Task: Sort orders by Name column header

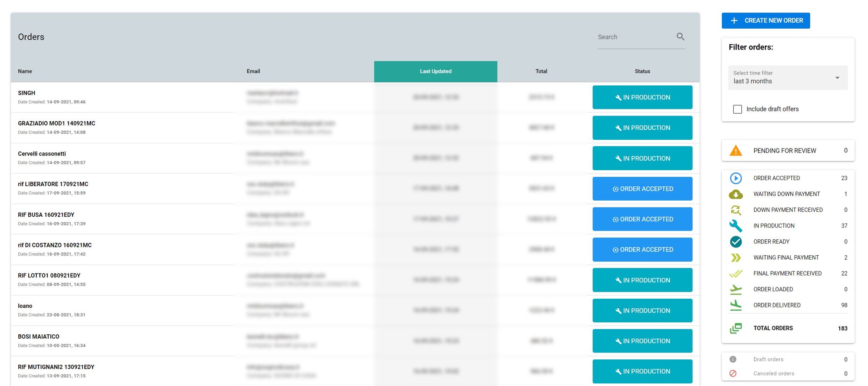Action: click(25, 71)
